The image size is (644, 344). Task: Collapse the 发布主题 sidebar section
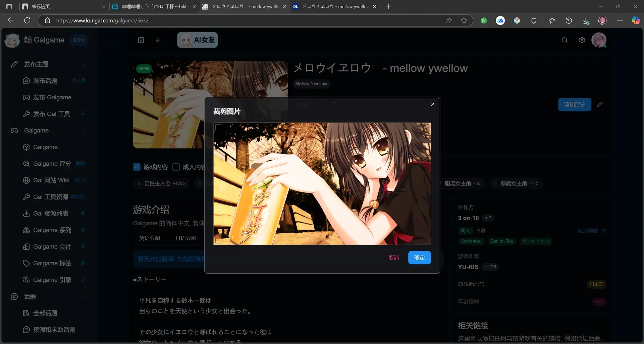pos(83,64)
